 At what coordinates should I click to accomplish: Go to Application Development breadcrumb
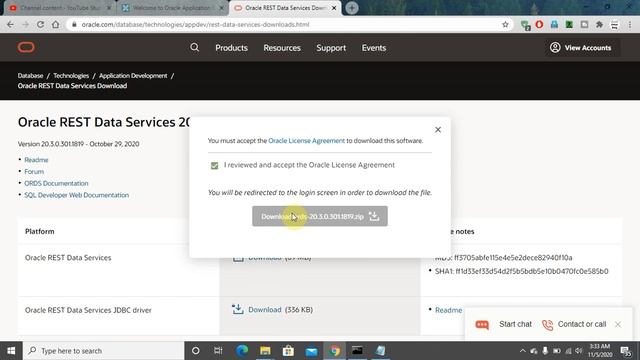coord(133,76)
